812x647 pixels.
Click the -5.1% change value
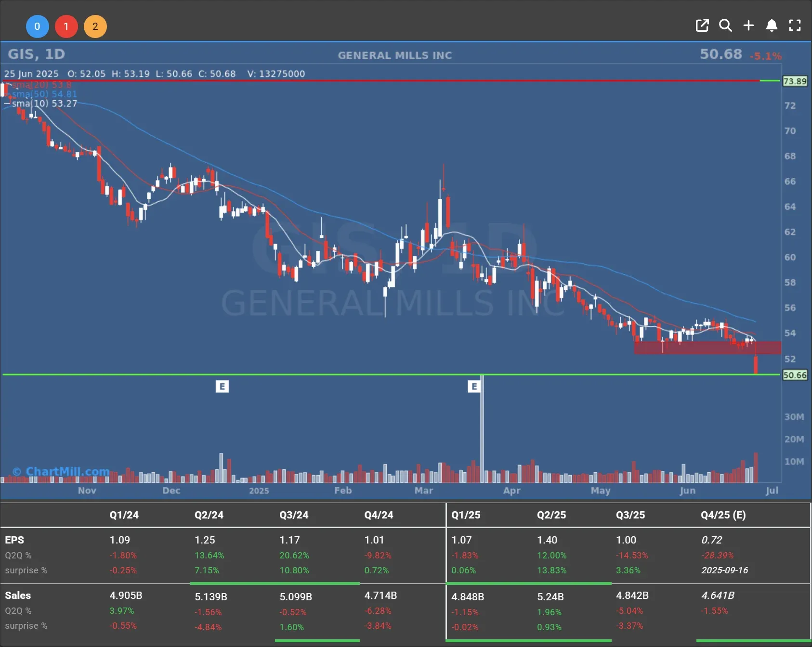pos(766,56)
